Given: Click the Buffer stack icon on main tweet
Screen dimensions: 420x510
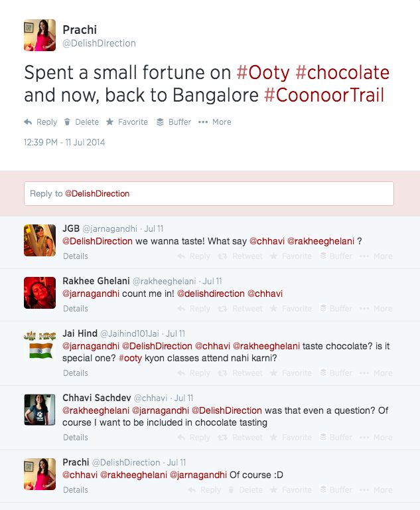Looking at the screenshot, I should [161, 122].
